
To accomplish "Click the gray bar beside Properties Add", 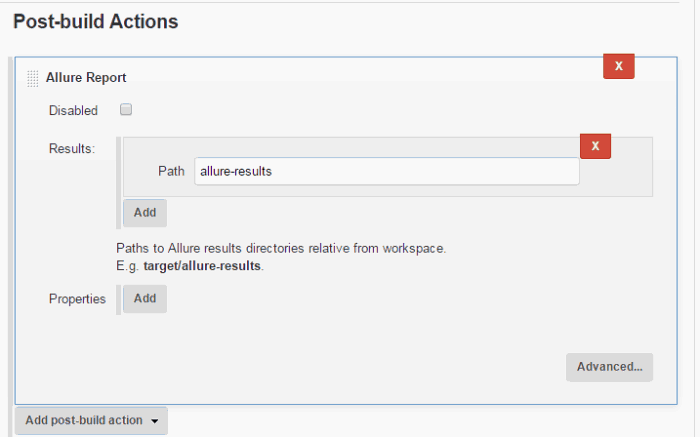I will pos(118,300).
